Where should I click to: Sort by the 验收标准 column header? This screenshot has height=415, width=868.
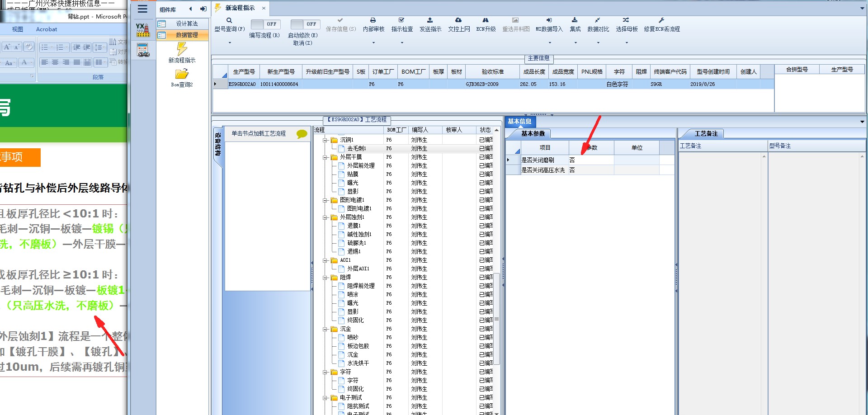pyautogui.click(x=492, y=71)
